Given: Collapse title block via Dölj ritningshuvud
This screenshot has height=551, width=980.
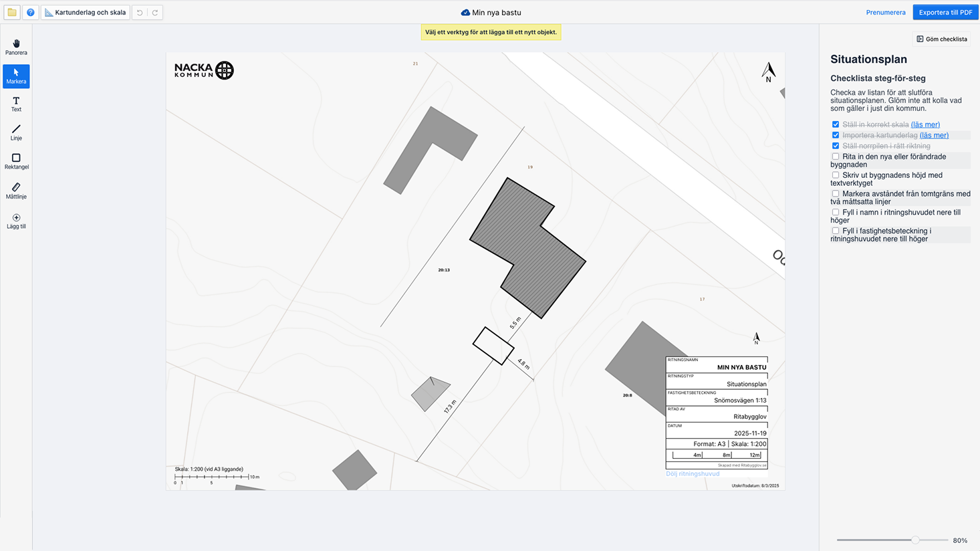Looking at the screenshot, I should pyautogui.click(x=693, y=473).
